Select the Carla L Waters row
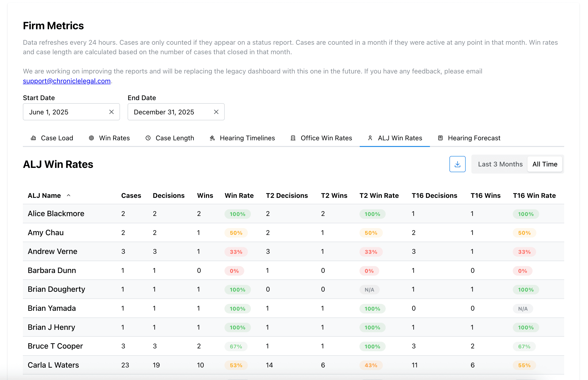Screen dimensions: 588x380 53,365
